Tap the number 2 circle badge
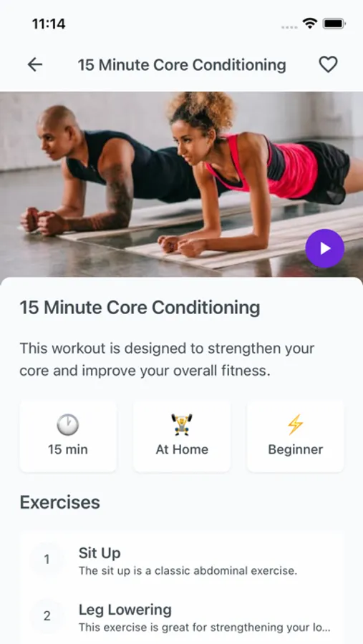 click(x=47, y=616)
